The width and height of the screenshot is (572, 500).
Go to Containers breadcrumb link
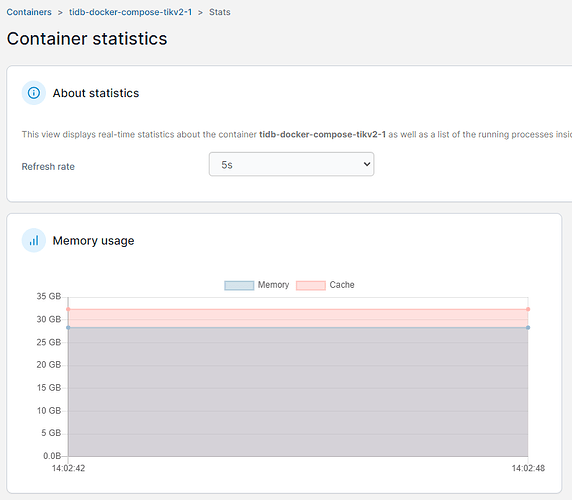[29, 12]
